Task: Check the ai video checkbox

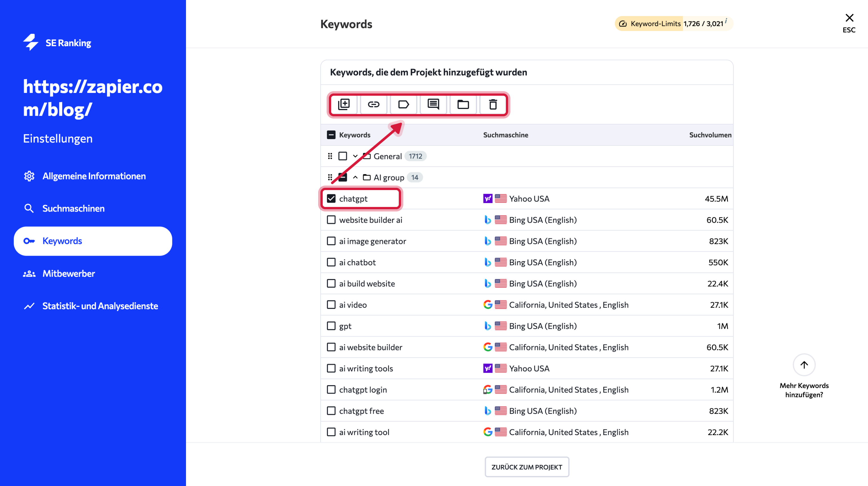Action: pos(331,305)
